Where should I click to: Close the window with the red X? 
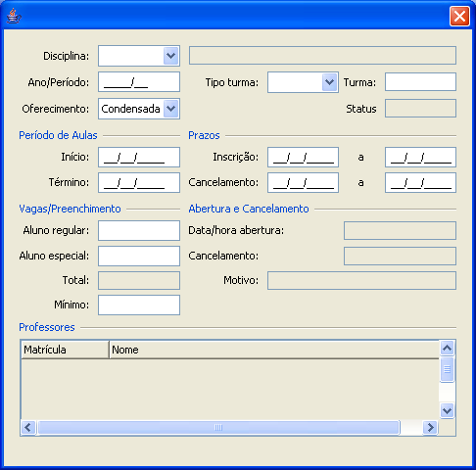459,16
